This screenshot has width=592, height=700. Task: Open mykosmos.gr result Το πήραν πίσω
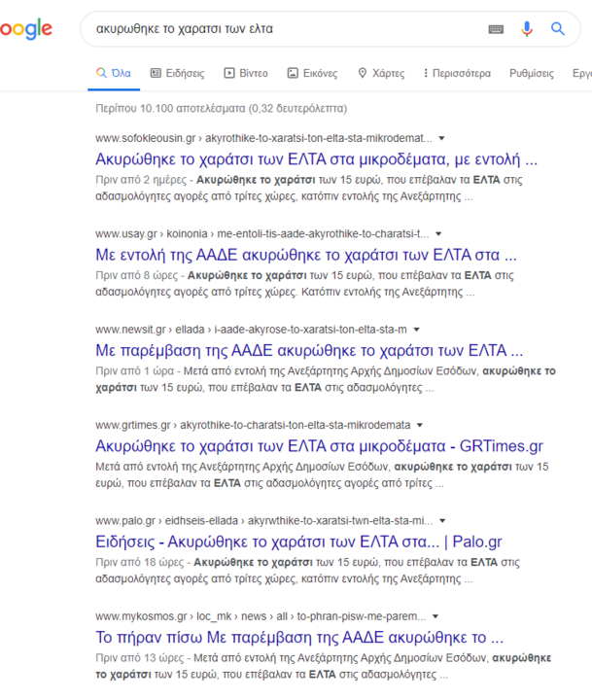click(x=299, y=637)
